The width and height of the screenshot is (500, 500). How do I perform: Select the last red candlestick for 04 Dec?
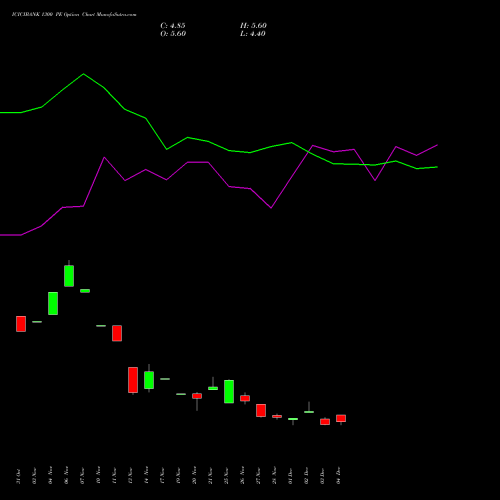341,418
